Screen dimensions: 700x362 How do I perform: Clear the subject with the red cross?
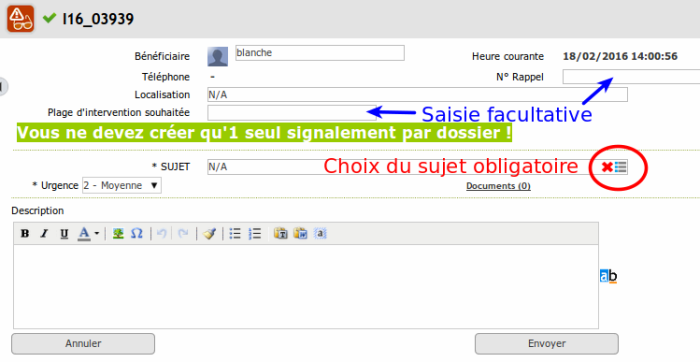coord(607,167)
